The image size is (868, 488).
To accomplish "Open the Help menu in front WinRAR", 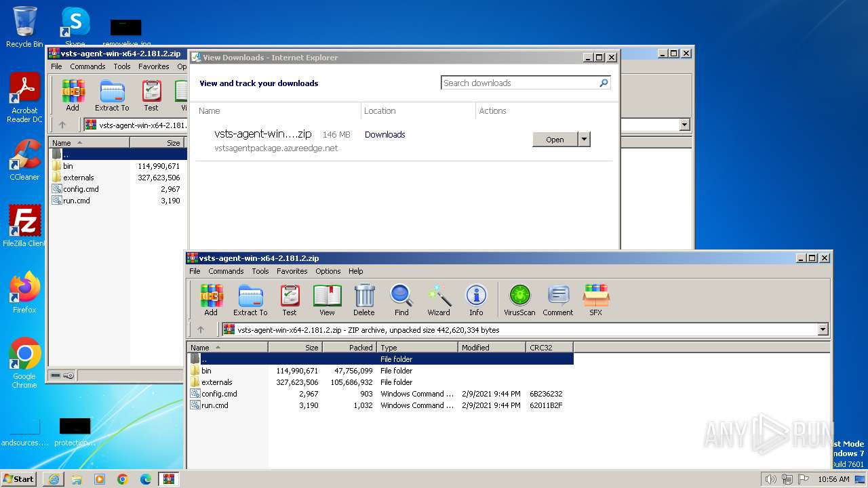I will 356,271.
